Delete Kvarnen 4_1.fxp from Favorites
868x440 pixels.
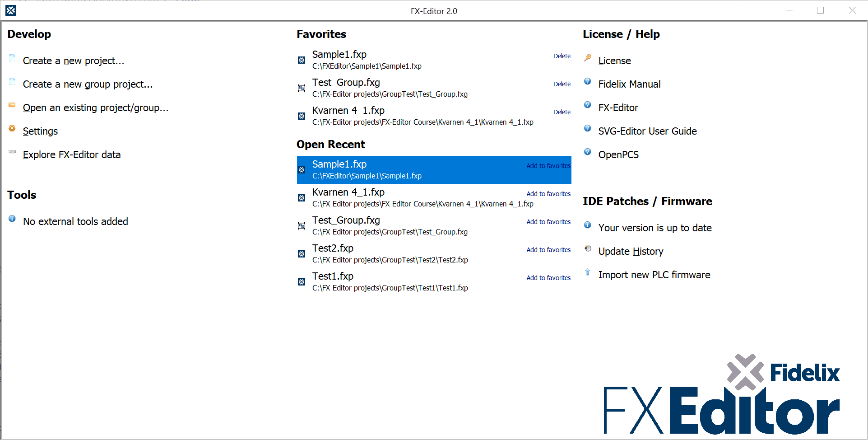click(562, 112)
